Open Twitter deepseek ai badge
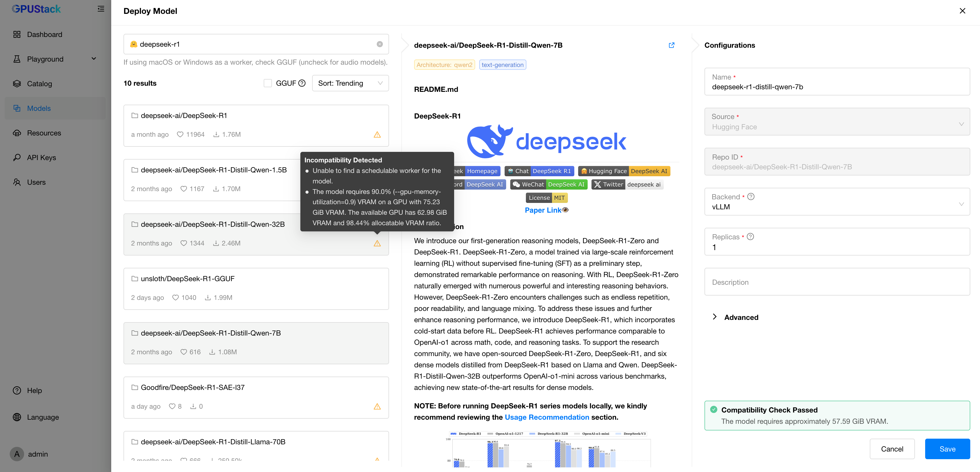This screenshot has height=472, width=980. point(627,184)
